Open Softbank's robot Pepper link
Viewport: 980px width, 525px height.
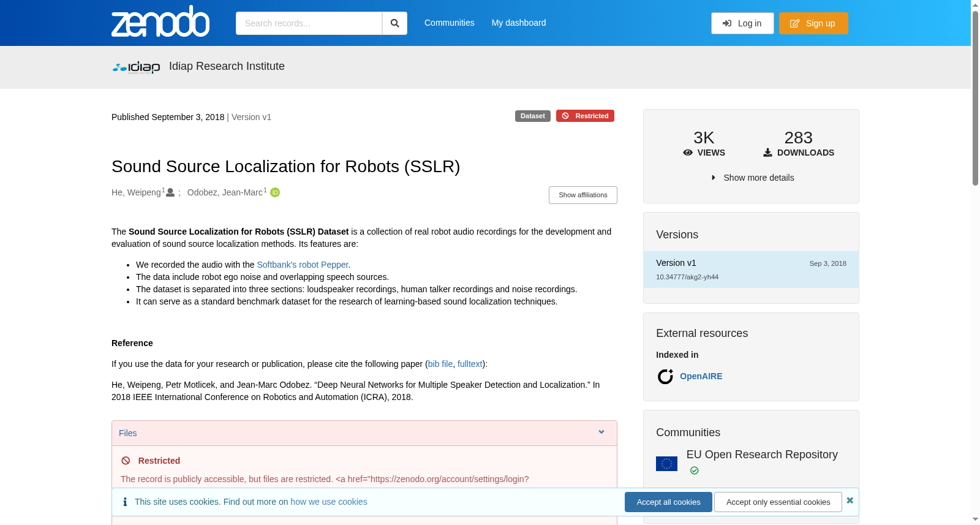point(303,265)
